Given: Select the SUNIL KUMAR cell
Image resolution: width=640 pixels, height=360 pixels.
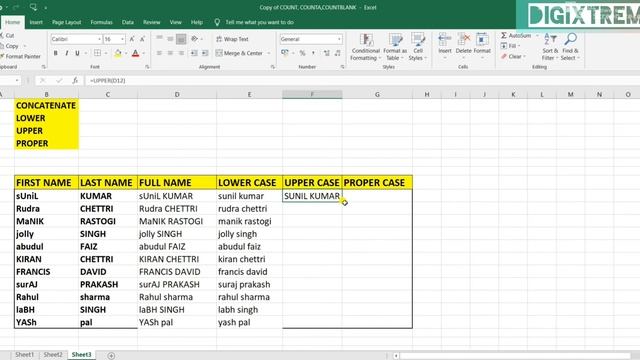Looking at the screenshot, I should tap(312, 196).
